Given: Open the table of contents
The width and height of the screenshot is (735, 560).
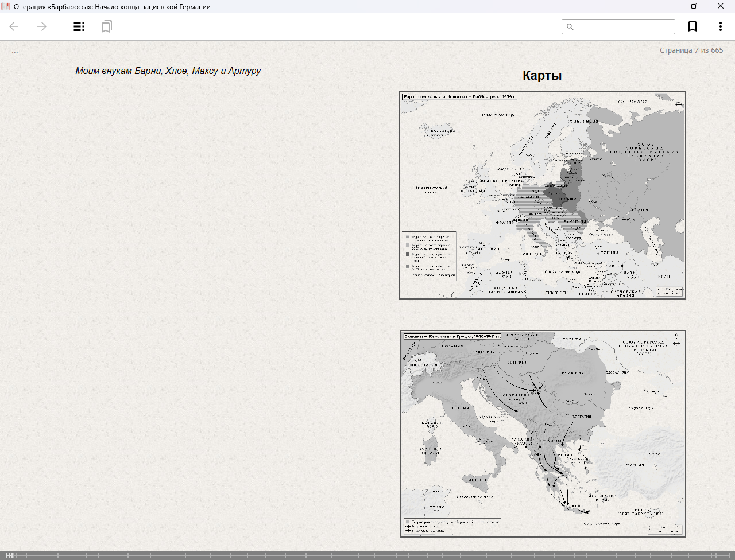Looking at the screenshot, I should coord(79,26).
